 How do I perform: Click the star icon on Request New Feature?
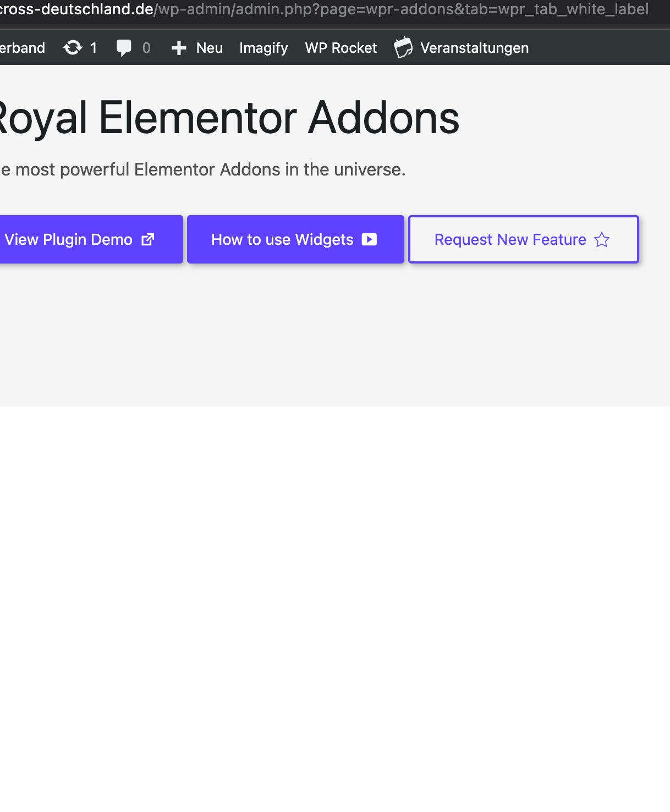pyautogui.click(x=602, y=240)
